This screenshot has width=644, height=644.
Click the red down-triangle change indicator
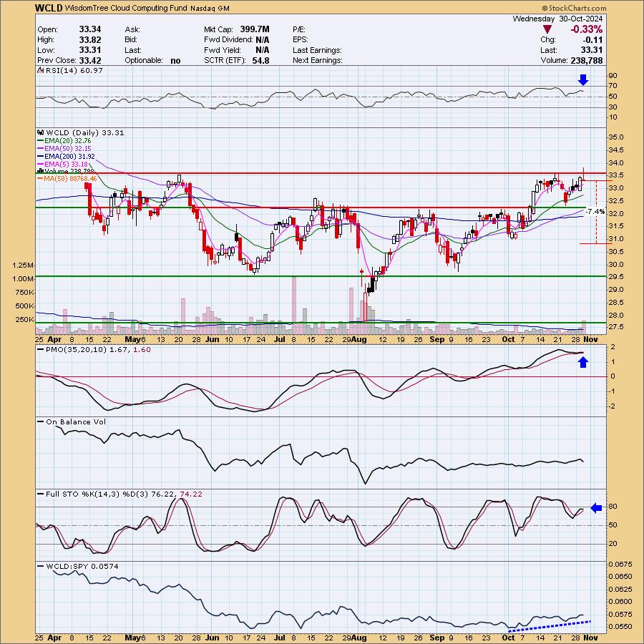coord(547,29)
